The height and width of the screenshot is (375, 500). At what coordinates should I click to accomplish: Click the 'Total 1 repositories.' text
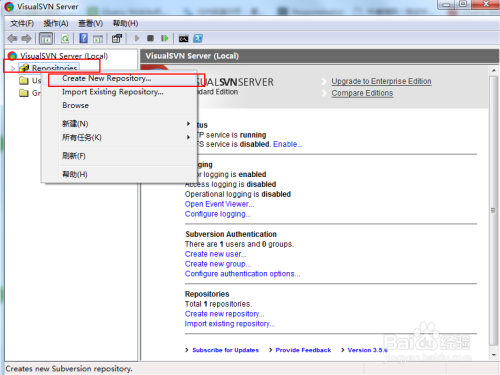coord(219,304)
